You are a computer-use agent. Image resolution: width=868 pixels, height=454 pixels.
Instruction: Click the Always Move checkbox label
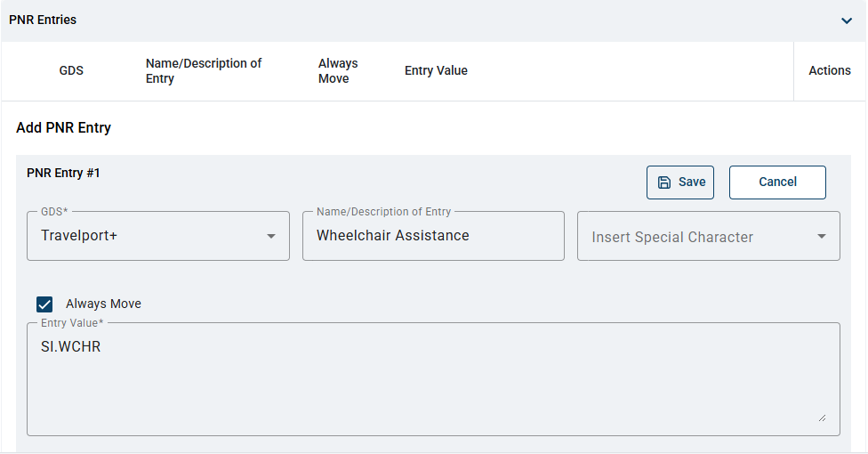point(103,304)
